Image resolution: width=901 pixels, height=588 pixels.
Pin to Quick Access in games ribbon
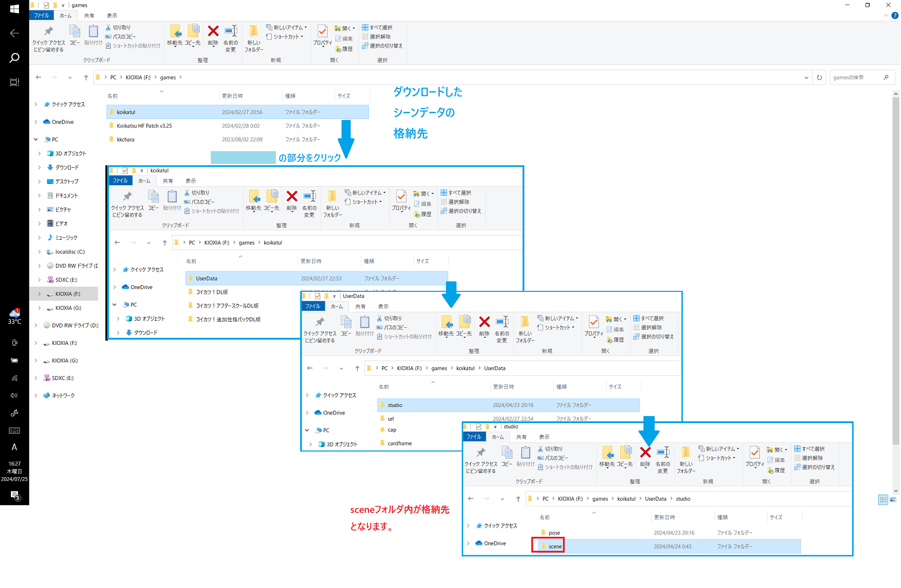tap(48, 38)
